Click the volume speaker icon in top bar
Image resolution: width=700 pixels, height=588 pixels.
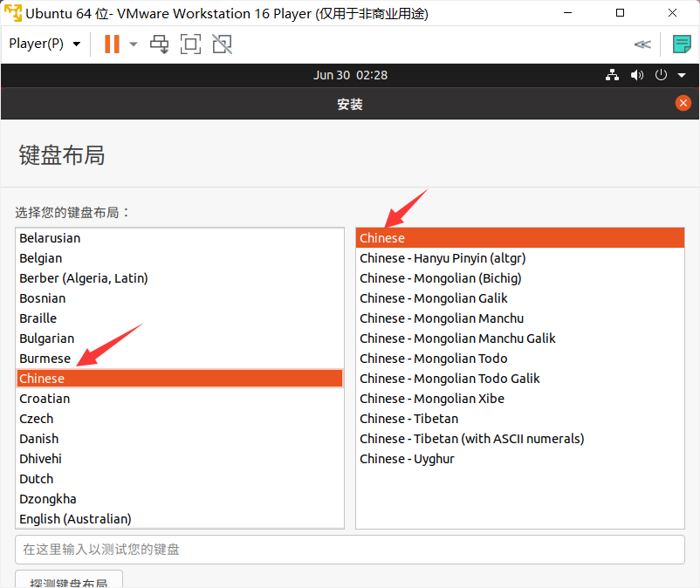(637, 75)
